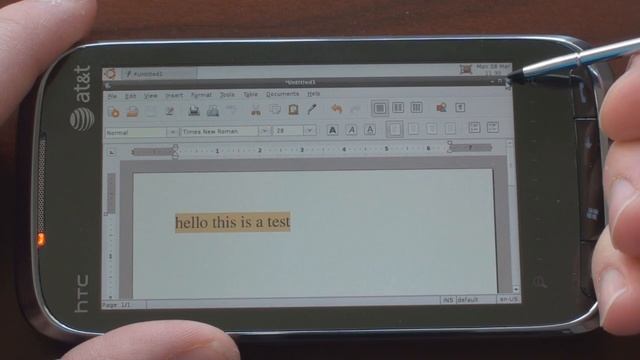Click the 'default' status bar entry

476,300
